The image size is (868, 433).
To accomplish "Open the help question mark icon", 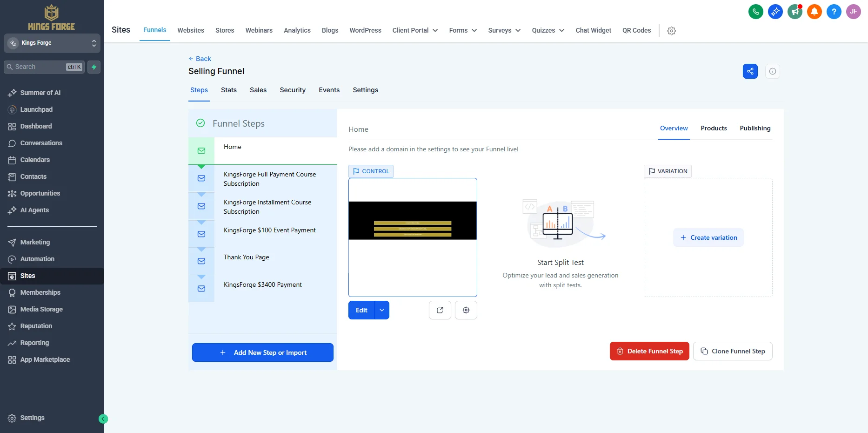I will coord(834,12).
